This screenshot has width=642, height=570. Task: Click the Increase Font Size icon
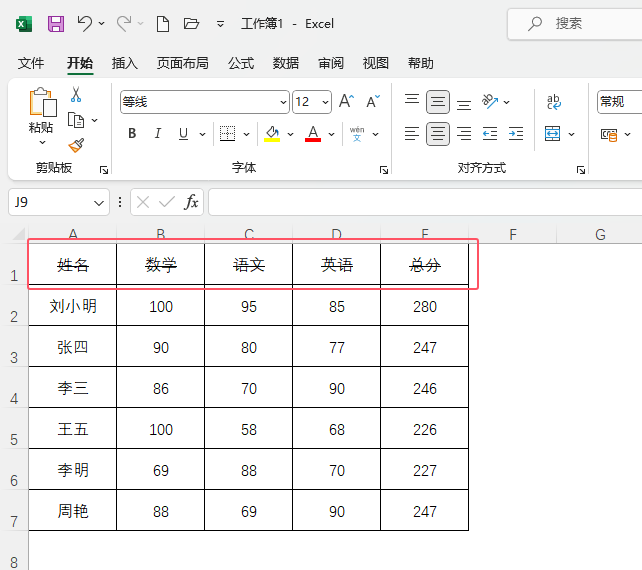(x=346, y=101)
